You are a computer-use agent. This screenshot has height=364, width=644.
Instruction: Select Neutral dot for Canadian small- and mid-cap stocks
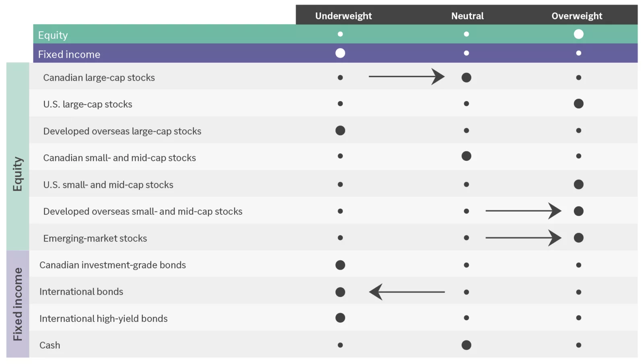click(466, 156)
